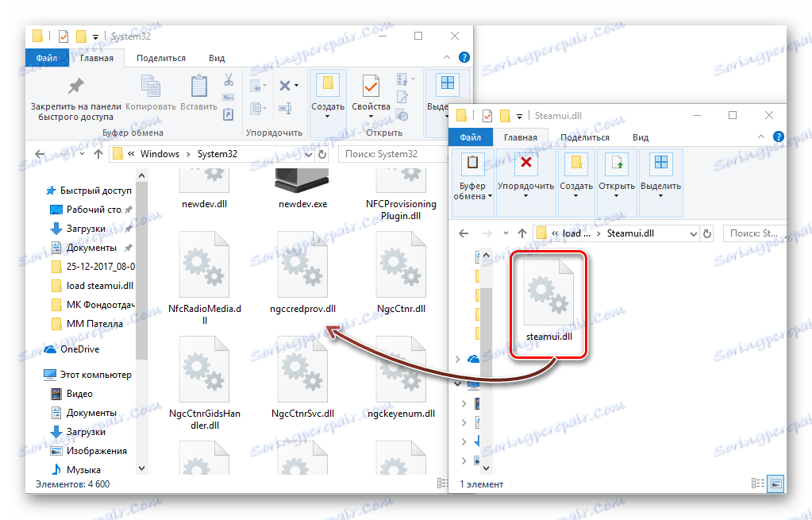Open Рабочий стол in navigation pane
The height and width of the screenshot is (520, 812).
90,210
